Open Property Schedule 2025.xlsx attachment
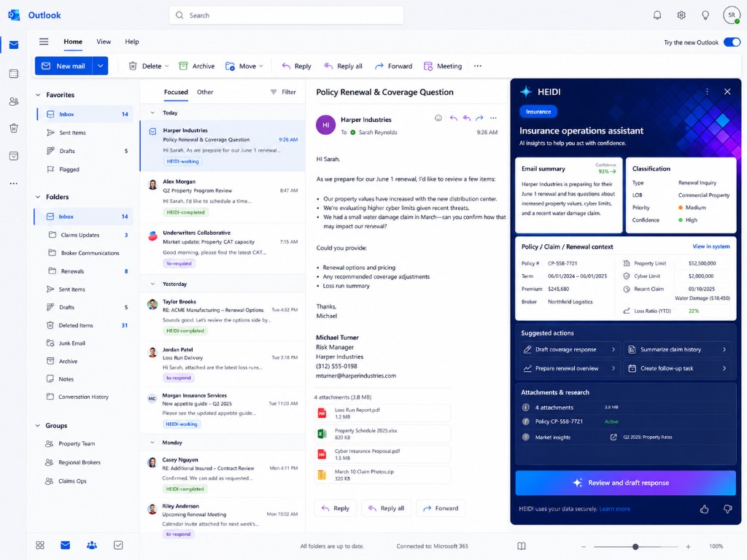 coord(382,434)
